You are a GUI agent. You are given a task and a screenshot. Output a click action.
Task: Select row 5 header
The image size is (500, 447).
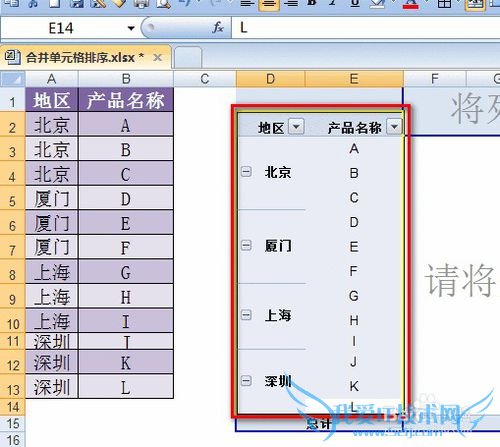pyautogui.click(x=13, y=198)
